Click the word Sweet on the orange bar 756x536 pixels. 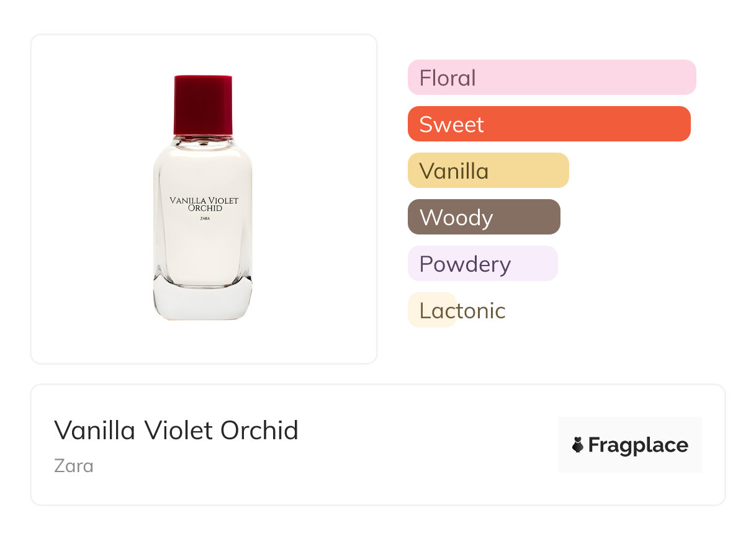451,125
